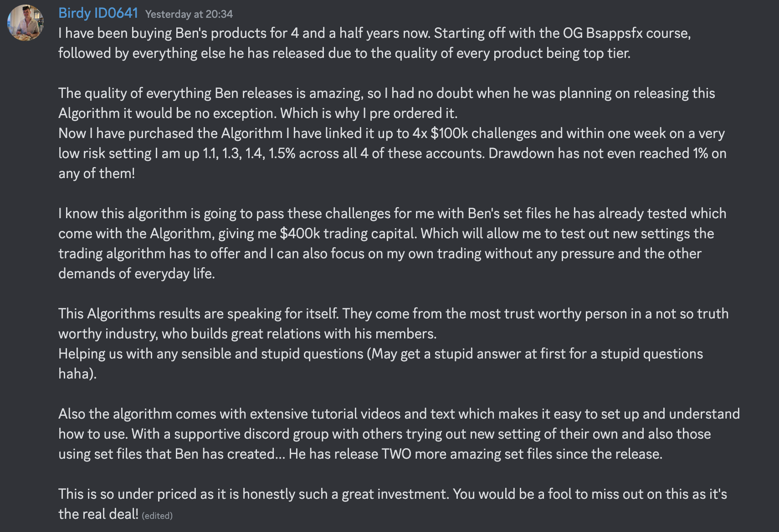Click the word 'Bsappsfx' in the first line
The image size is (779, 532).
point(612,33)
